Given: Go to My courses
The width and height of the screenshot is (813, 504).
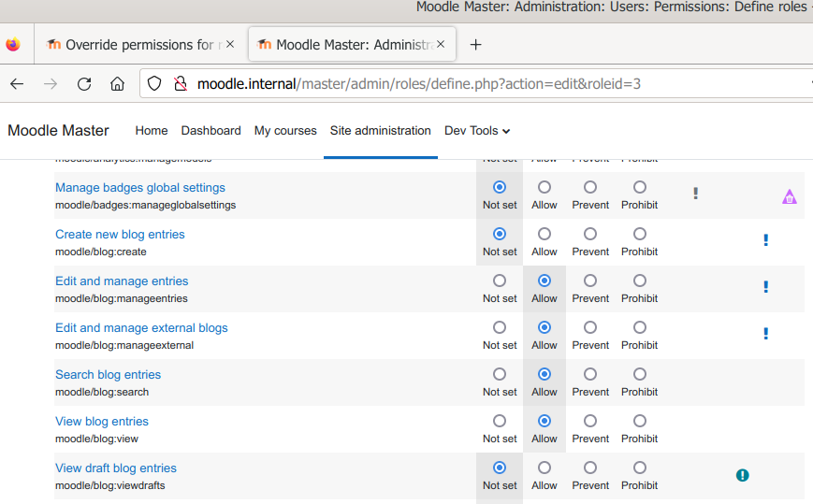Looking at the screenshot, I should (x=285, y=131).
